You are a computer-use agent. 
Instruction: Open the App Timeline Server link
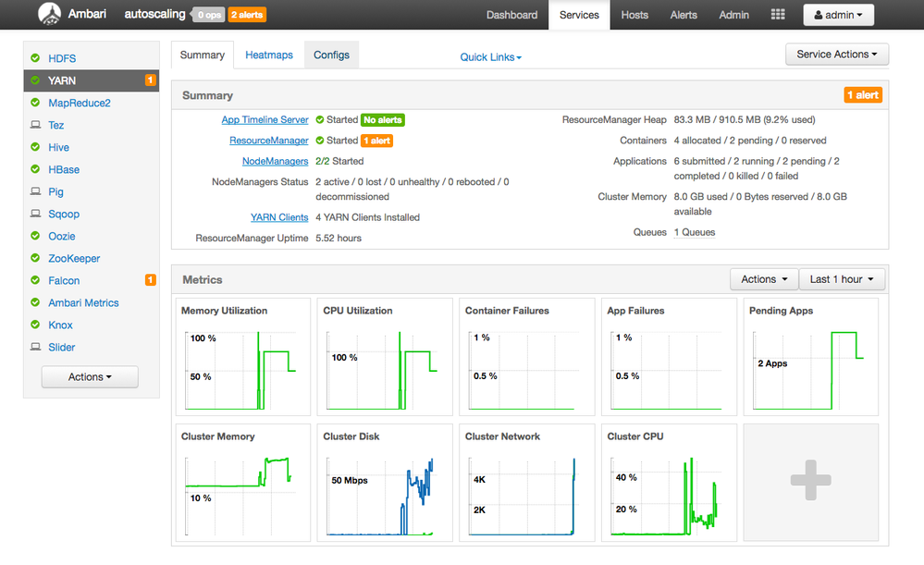pos(265,119)
